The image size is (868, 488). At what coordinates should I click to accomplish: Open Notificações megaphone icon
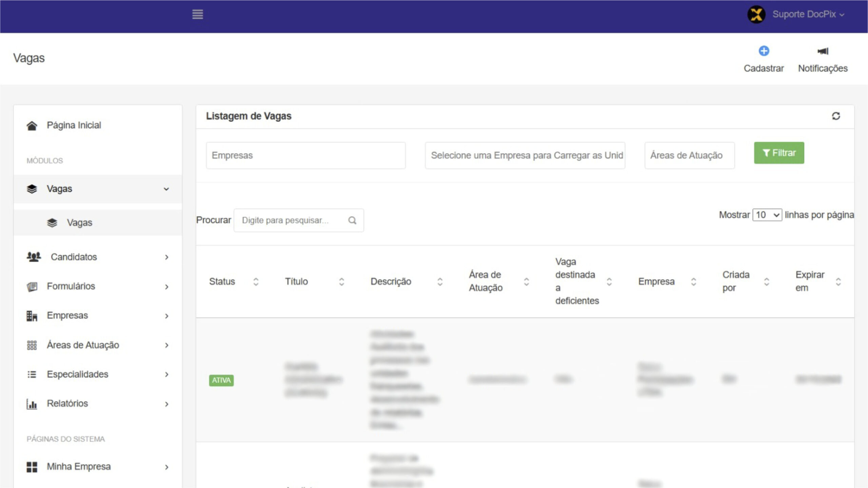point(823,51)
